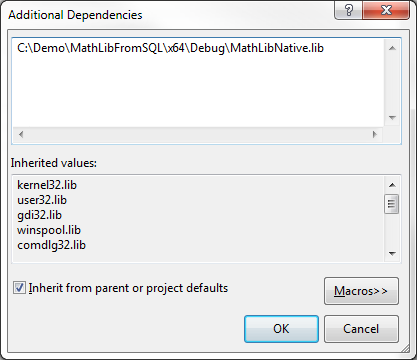Click scroll down arrow in dependencies text box

tap(392, 118)
